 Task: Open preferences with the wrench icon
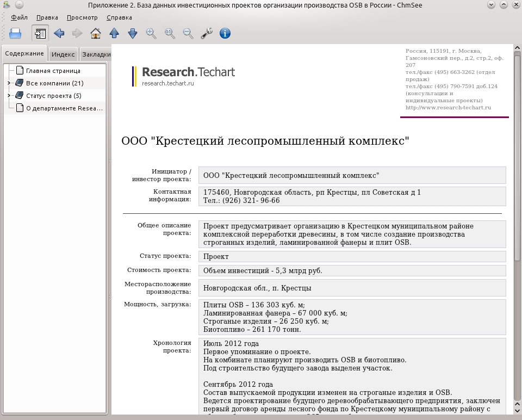pyautogui.click(x=207, y=33)
